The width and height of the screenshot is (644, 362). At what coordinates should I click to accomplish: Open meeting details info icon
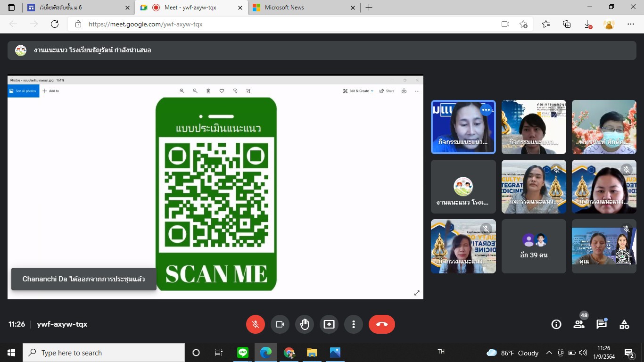click(556, 324)
